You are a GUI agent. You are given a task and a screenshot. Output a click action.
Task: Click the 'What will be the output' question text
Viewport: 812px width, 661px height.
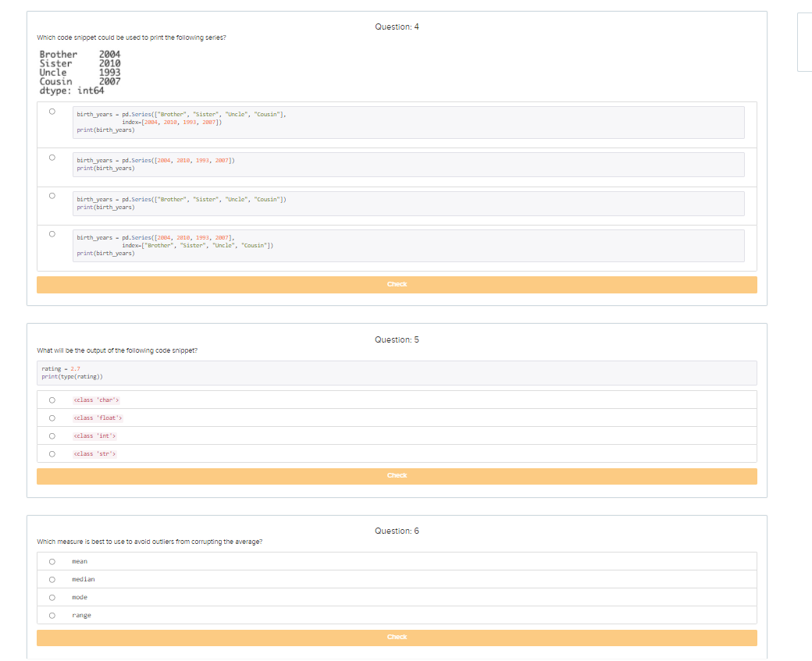(117, 350)
